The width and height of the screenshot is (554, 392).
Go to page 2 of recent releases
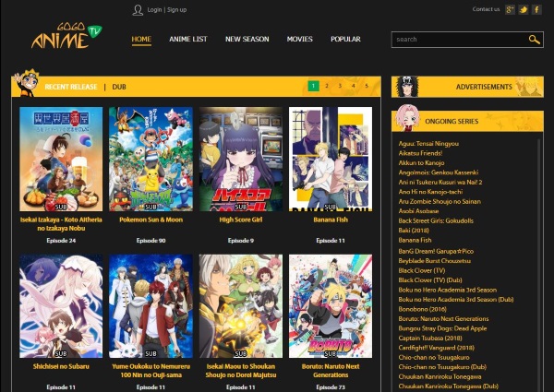(327, 86)
